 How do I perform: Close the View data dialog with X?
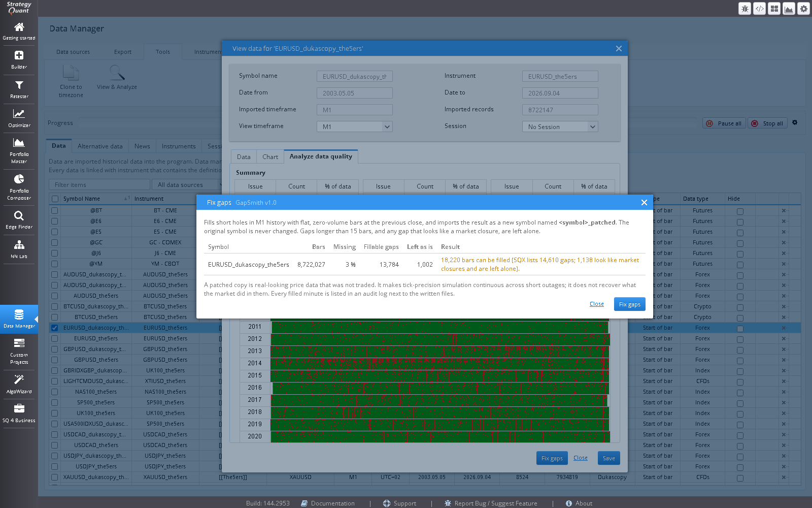point(619,48)
